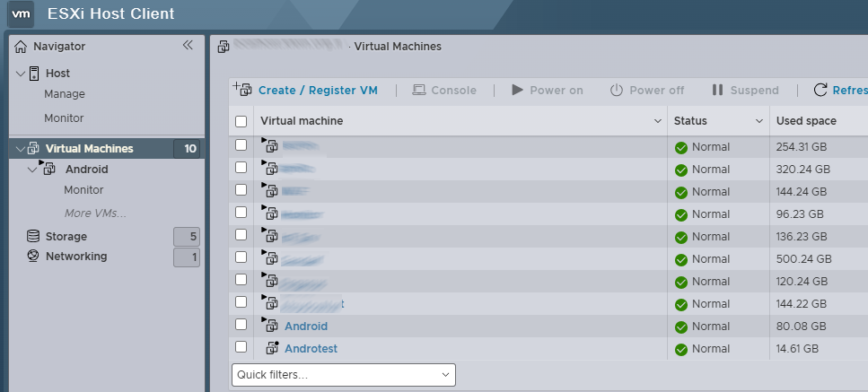The image size is (868, 392).
Task: Check the box for the Android VM row
Action: (x=241, y=324)
